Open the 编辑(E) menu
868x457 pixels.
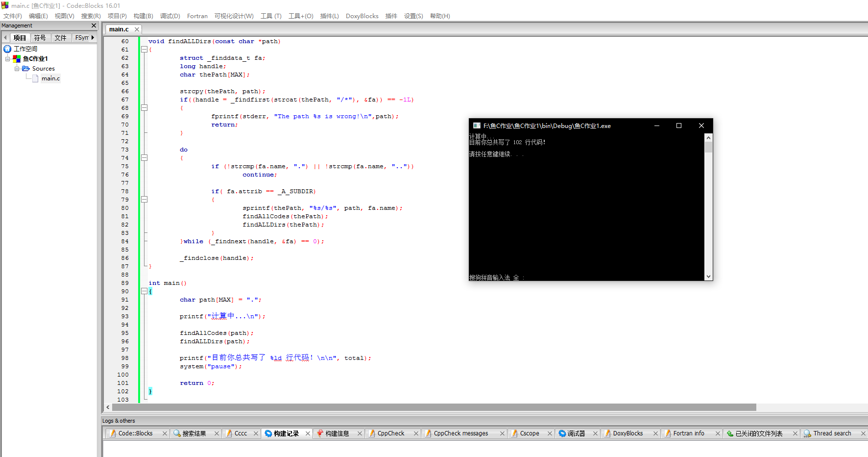(38, 16)
